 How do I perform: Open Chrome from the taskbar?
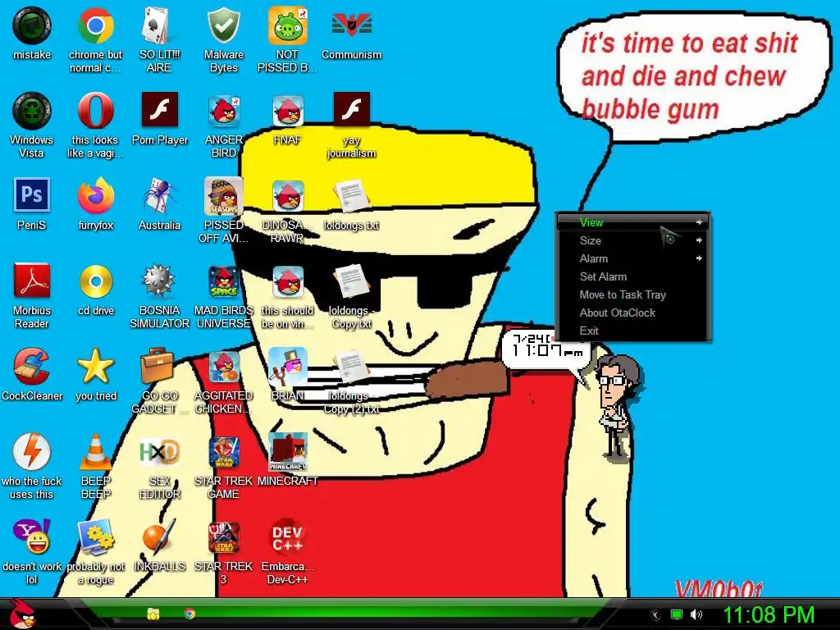(x=189, y=614)
